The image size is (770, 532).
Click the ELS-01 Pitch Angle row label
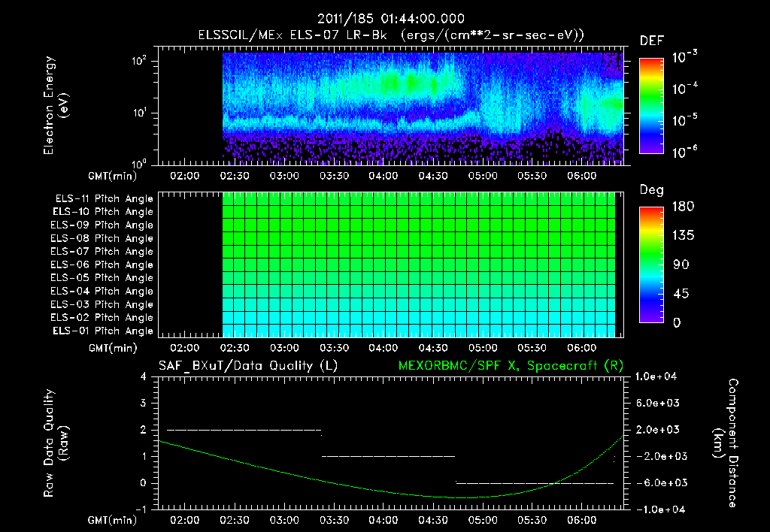pos(103,331)
